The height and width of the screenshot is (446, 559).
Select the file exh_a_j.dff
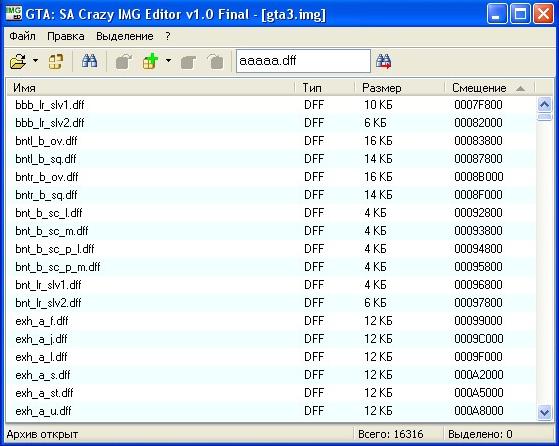[x=41, y=339]
